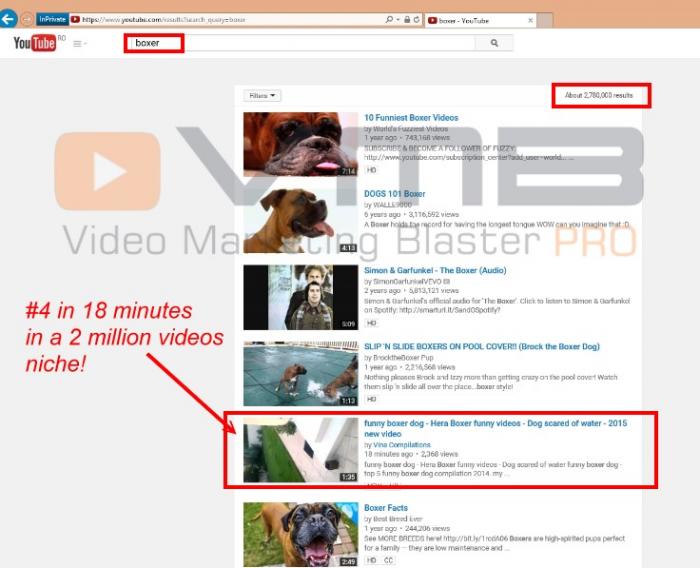Image resolution: width=700 pixels, height=568 pixels.
Task: Close the 'boxer - YouTube' tab
Action: 530,21
